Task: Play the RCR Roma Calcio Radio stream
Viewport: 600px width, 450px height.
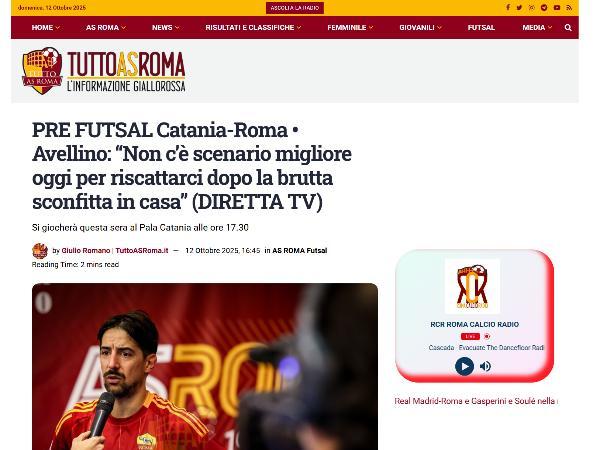Action: [464, 366]
